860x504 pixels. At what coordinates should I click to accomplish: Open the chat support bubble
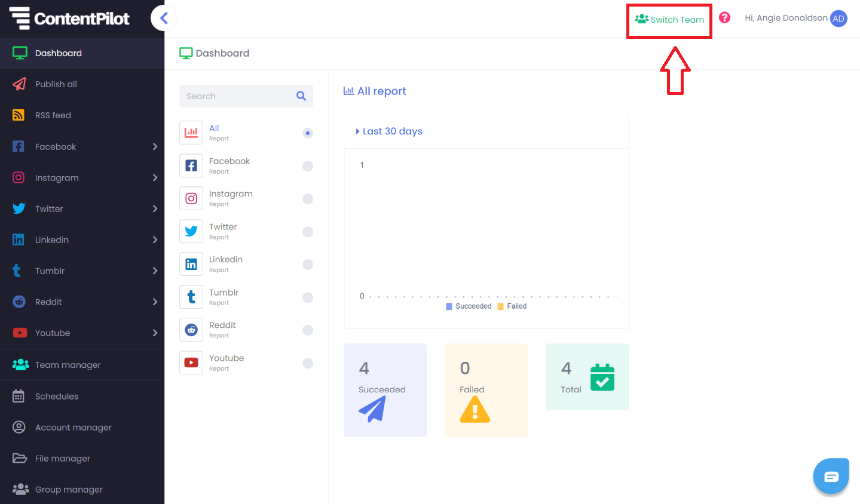coord(831,476)
